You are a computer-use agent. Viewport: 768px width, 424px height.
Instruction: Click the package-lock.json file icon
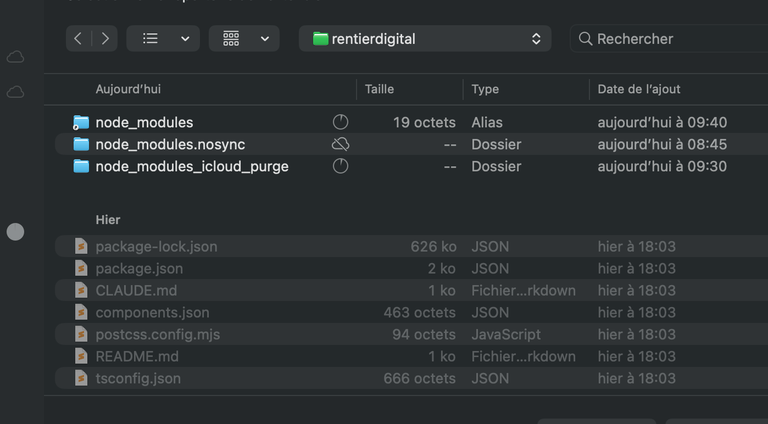[x=81, y=246]
